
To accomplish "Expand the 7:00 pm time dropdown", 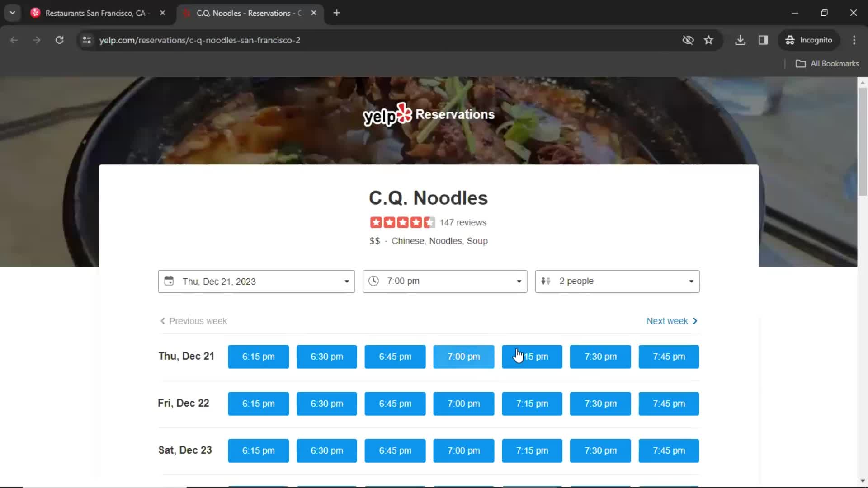I will click(x=445, y=281).
